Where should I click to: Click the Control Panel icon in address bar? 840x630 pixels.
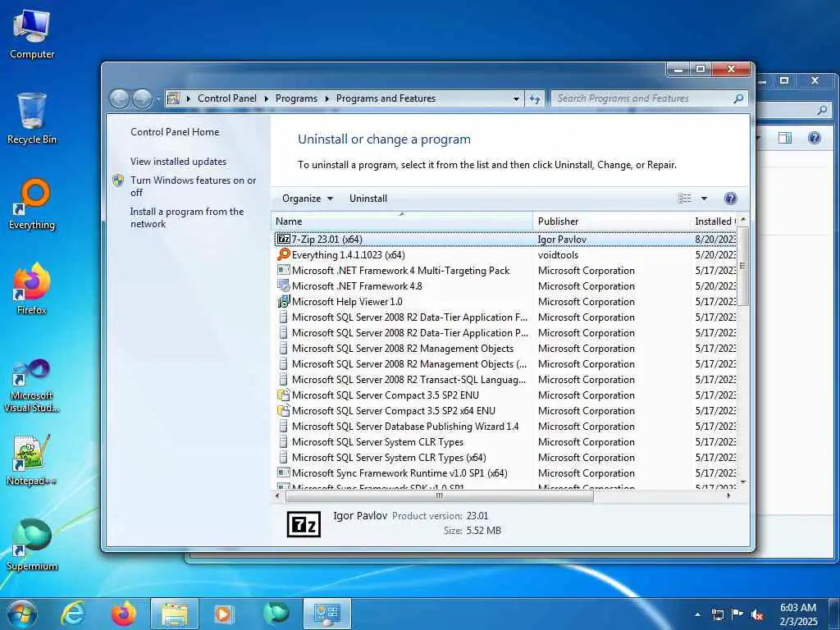173,98
